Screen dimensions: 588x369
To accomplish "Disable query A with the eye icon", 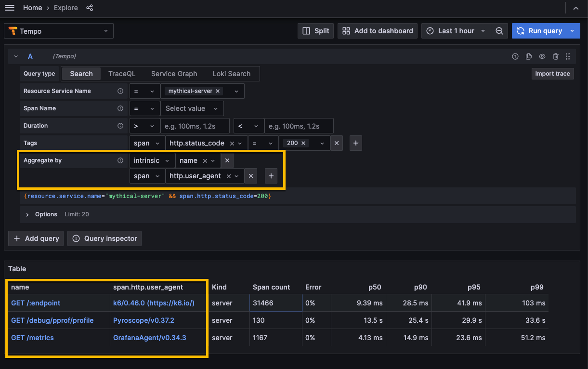I will pyautogui.click(x=542, y=56).
